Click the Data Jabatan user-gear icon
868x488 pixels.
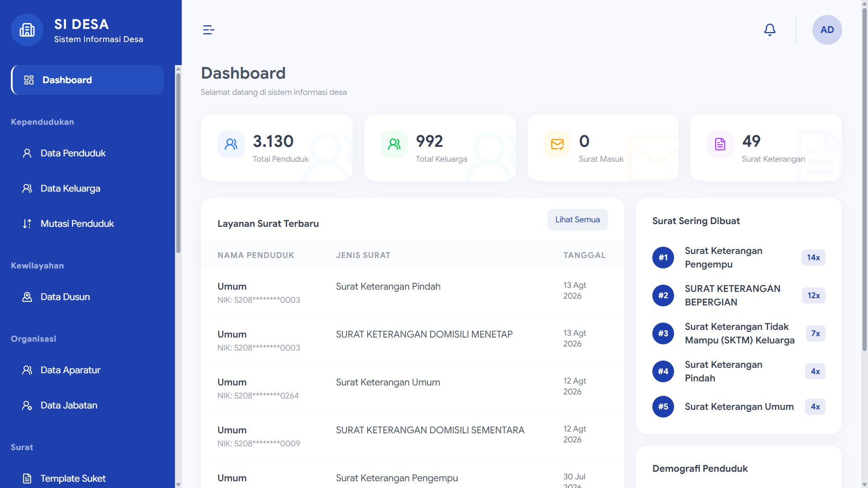pos(27,405)
